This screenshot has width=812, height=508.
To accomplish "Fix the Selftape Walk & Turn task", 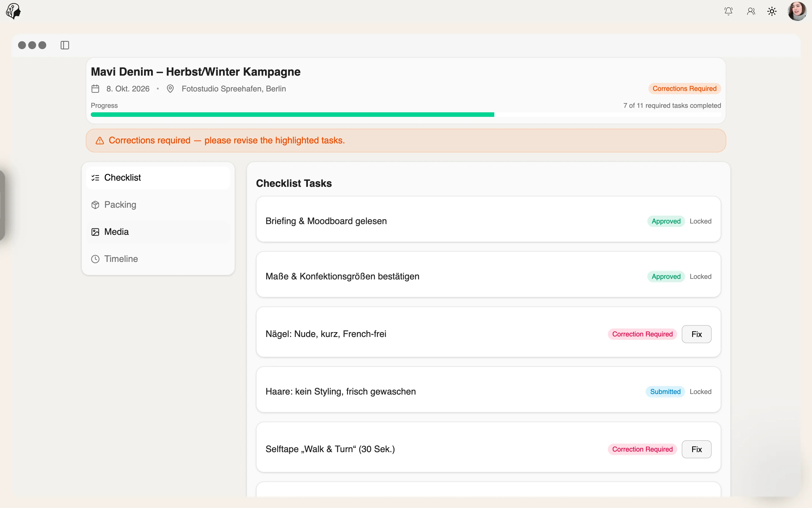I will point(696,449).
